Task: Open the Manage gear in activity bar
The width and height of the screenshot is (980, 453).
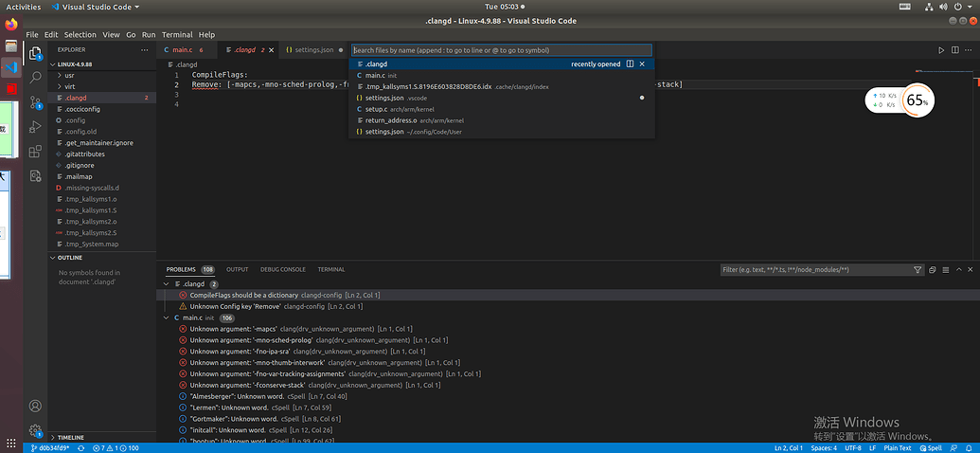Action: point(35,431)
